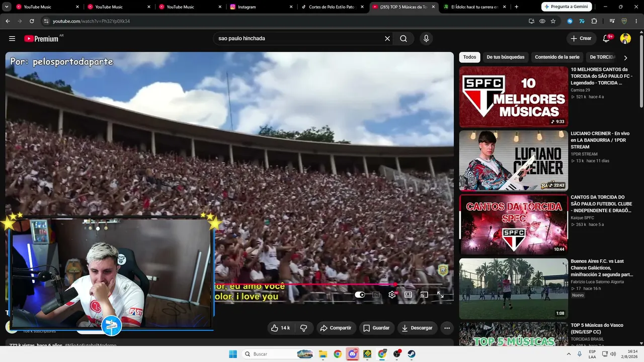Clear the search text with the X
The image size is (644, 362).
(387, 39)
